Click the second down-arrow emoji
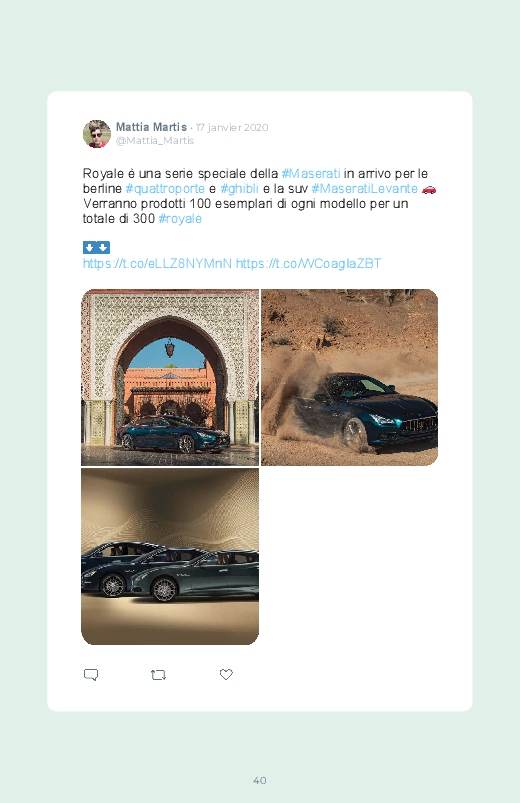The height and width of the screenshot is (803, 520). (103, 248)
